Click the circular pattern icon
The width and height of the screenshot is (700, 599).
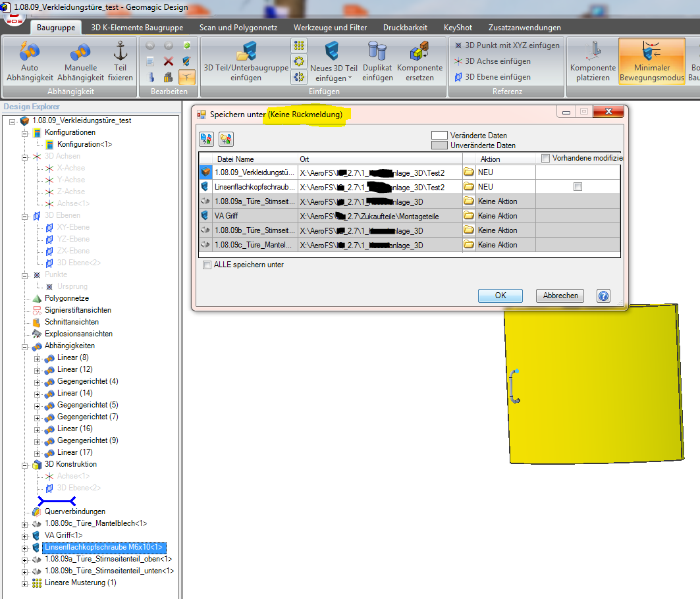click(299, 61)
